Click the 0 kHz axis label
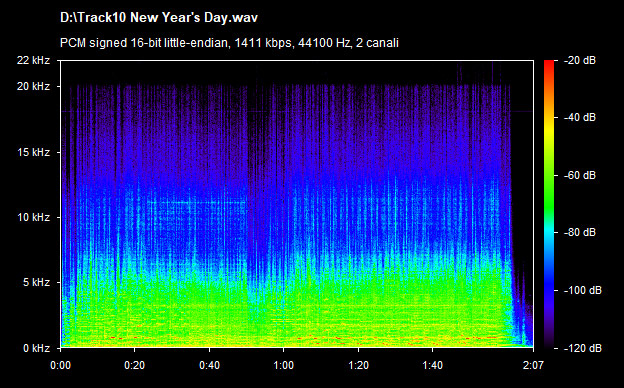The height and width of the screenshot is (388, 624). (36, 348)
